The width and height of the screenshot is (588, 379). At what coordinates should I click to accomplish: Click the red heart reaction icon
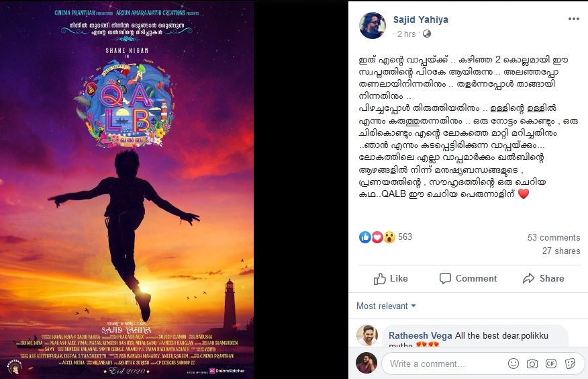pos(377,237)
